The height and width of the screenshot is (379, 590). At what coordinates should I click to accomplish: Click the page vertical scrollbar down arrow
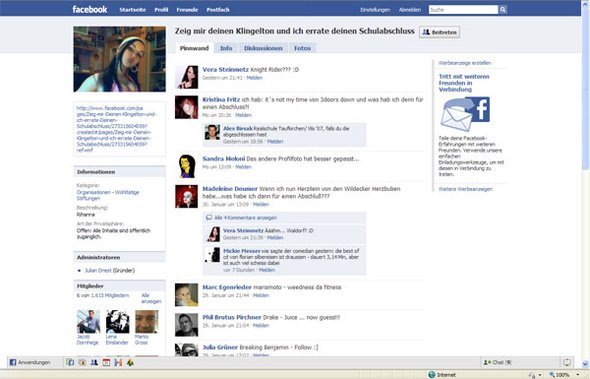click(585, 364)
